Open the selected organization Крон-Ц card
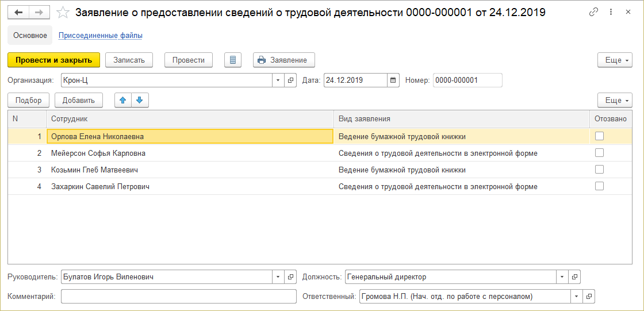 [290, 80]
